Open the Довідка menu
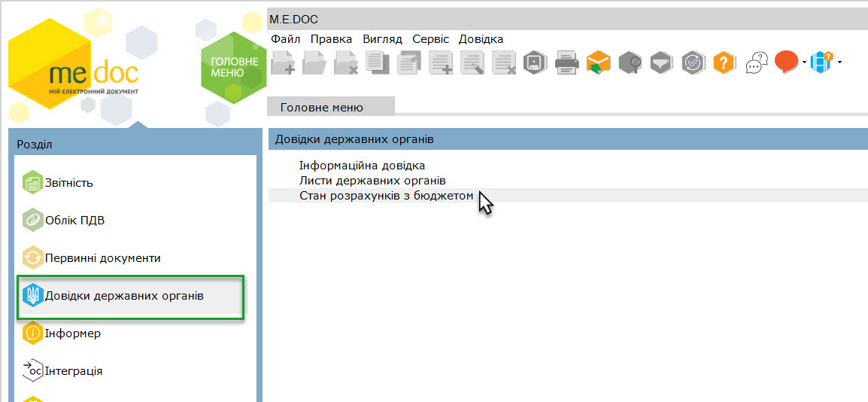 [481, 39]
